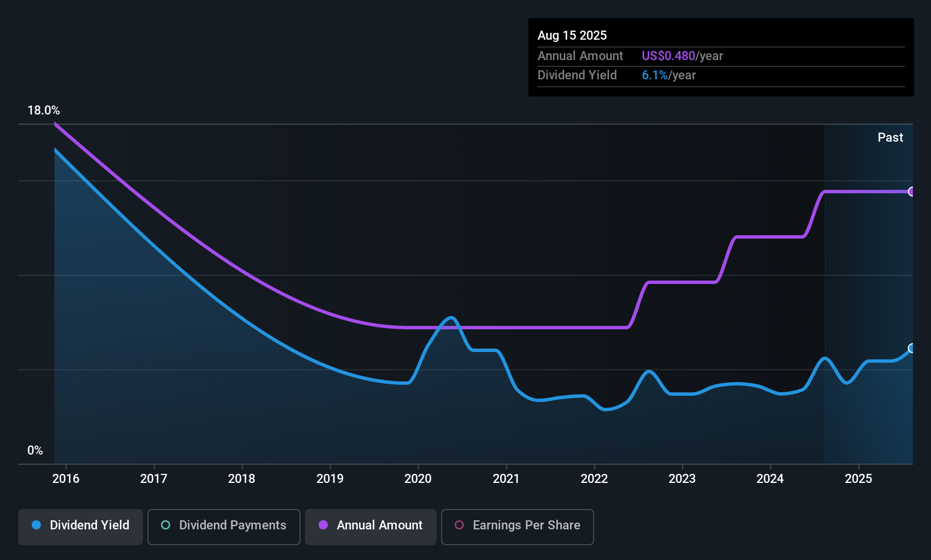This screenshot has height=560, width=931.
Task: Toggle the Dividend Yield legend button
Action: pos(81,526)
